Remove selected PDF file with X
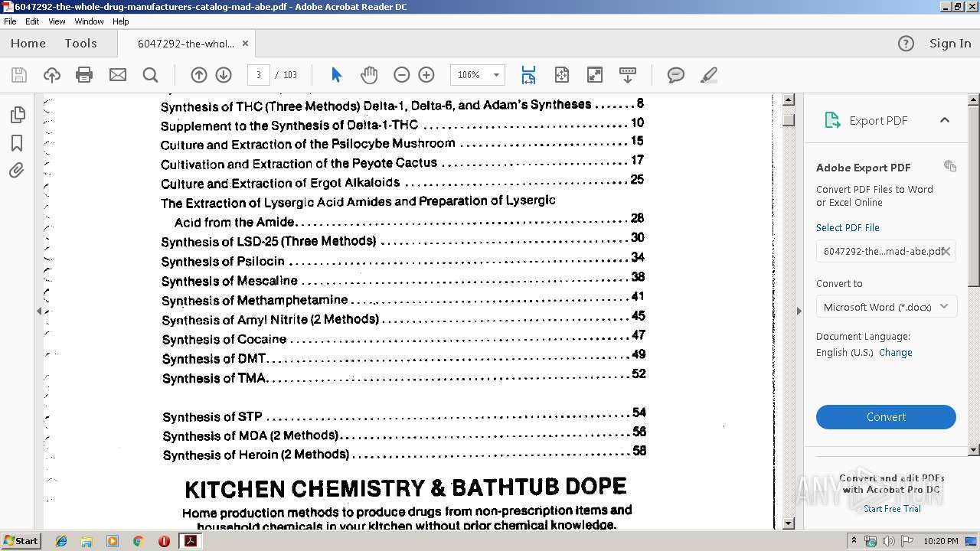 [x=946, y=251]
